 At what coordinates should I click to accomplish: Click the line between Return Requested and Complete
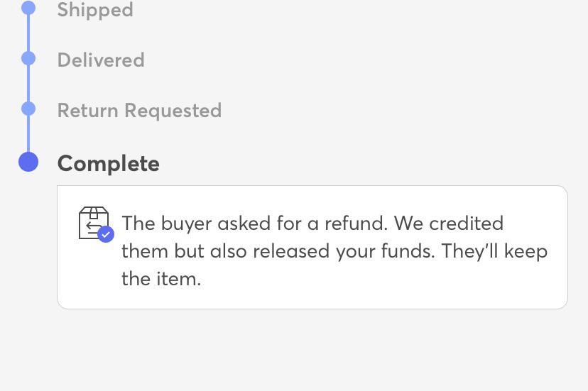[28, 133]
